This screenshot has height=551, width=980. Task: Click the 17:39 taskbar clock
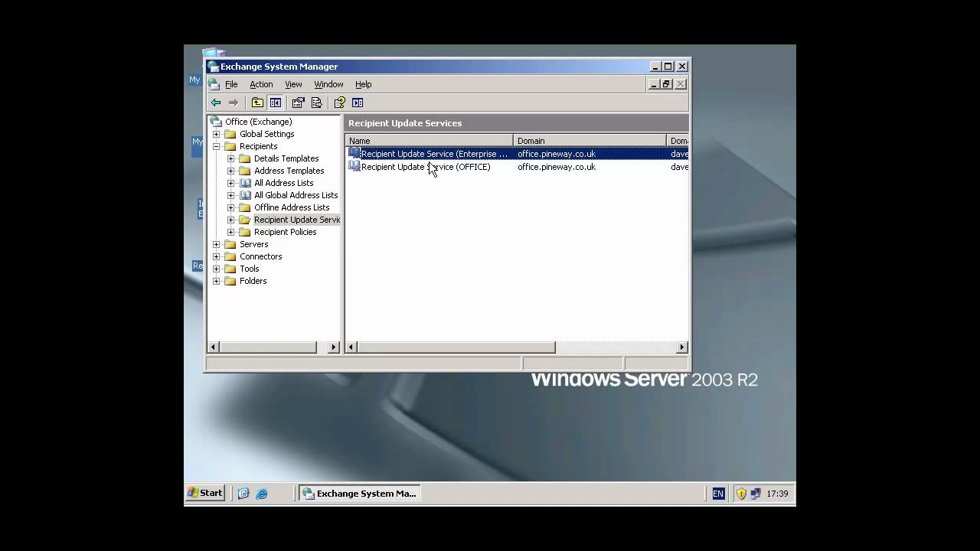coord(777,494)
